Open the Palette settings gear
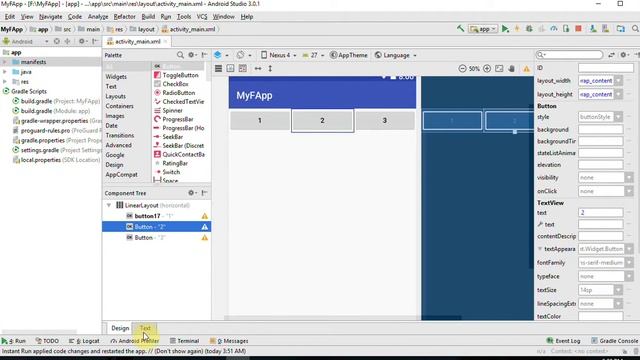Image resolution: width=640 pixels, height=360 pixels. click(x=191, y=55)
